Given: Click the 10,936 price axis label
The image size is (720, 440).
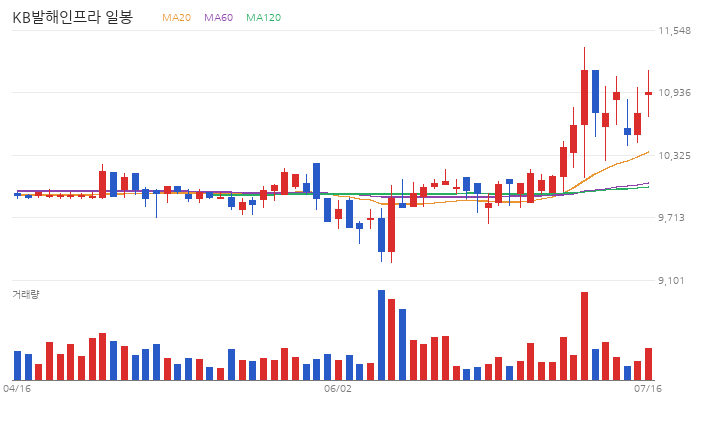Looking at the screenshot, I should tap(675, 93).
